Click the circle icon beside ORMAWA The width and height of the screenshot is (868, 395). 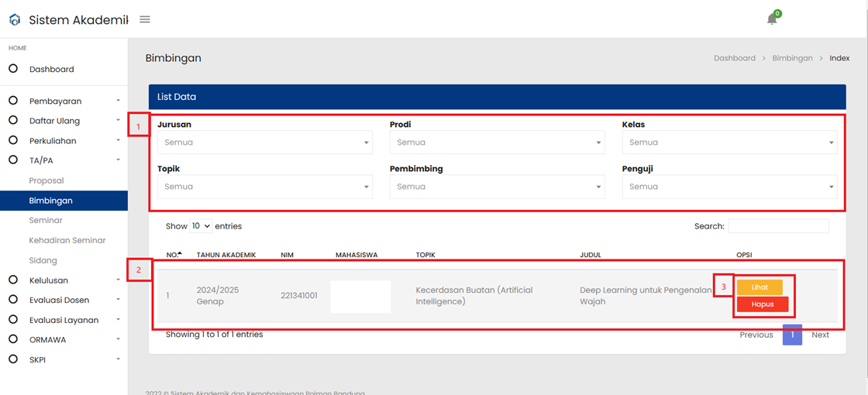tap(13, 340)
